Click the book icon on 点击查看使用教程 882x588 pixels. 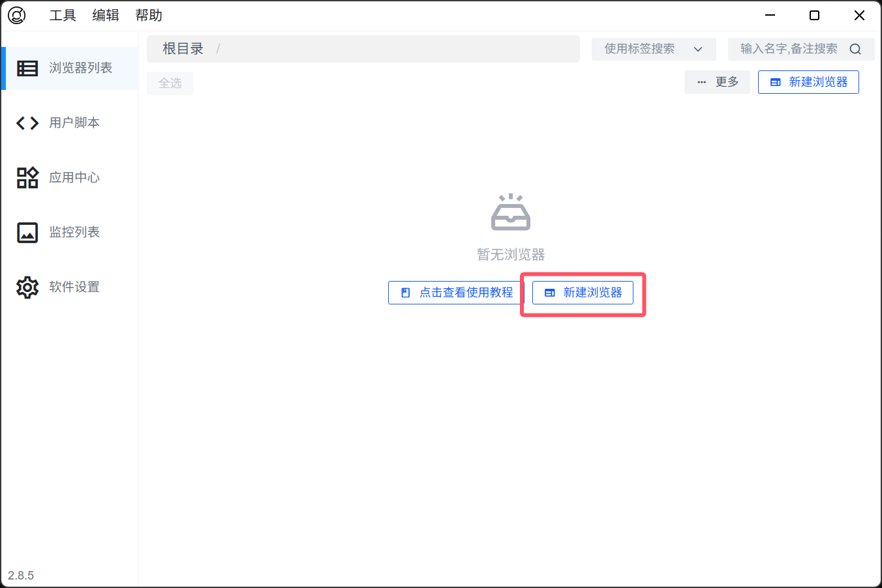tap(406, 293)
